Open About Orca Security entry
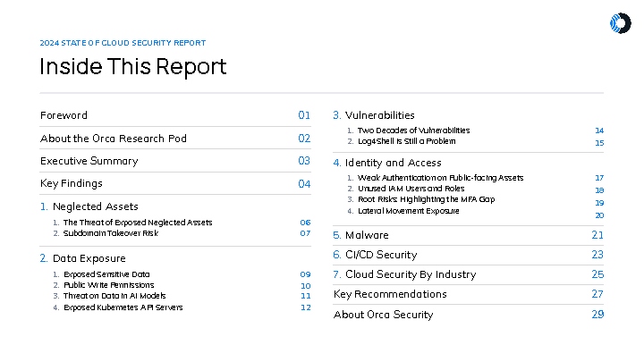 [x=383, y=315]
